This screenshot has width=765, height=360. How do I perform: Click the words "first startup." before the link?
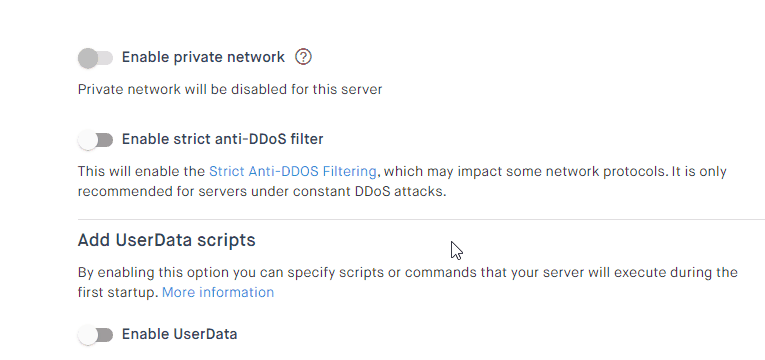pyautogui.click(x=118, y=292)
